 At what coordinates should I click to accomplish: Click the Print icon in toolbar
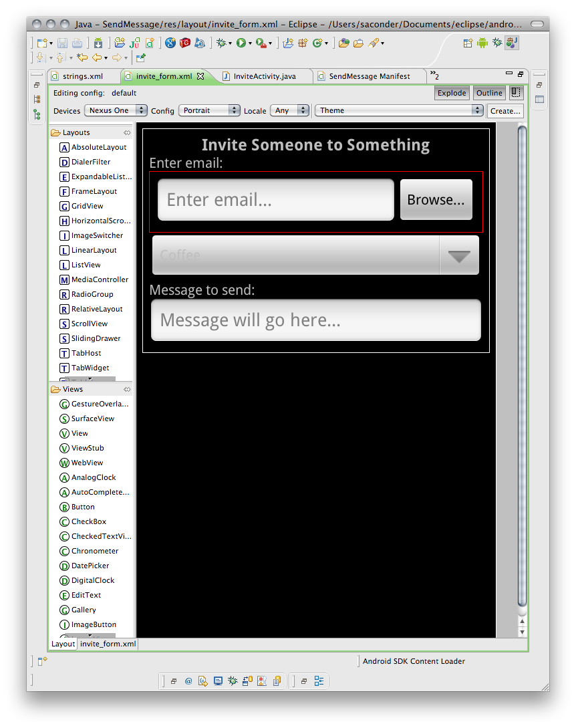[x=77, y=43]
